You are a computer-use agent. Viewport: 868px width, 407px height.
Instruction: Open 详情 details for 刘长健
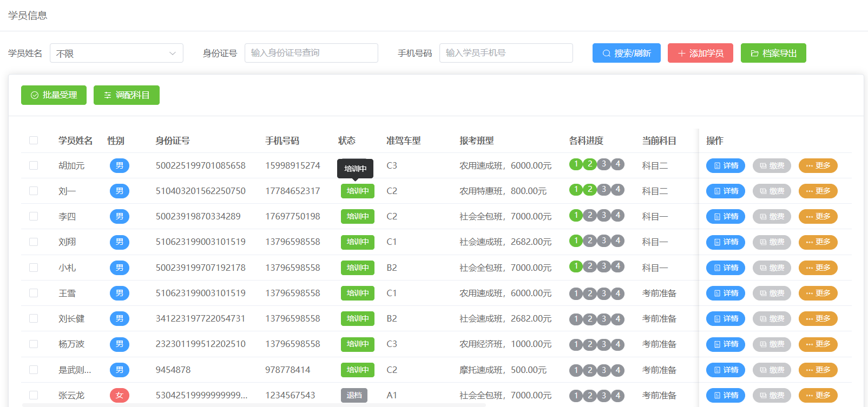(726, 318)
